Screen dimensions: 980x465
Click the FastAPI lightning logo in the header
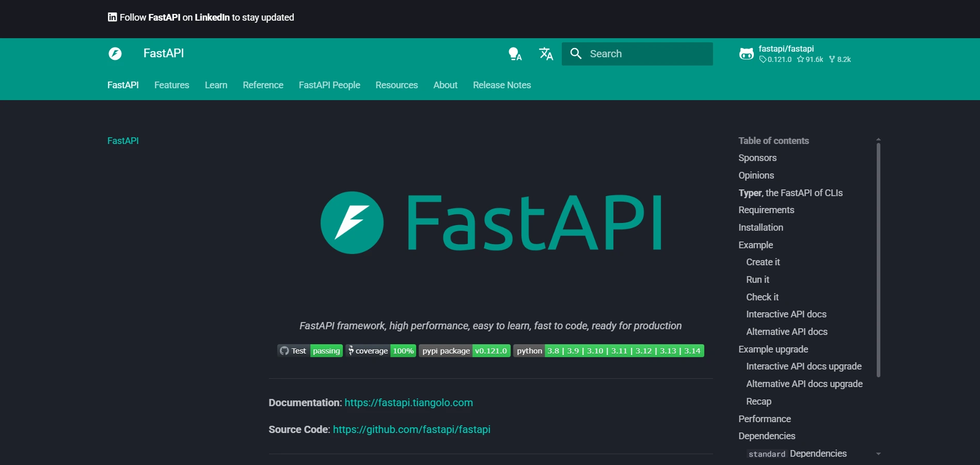click(116, 54)
